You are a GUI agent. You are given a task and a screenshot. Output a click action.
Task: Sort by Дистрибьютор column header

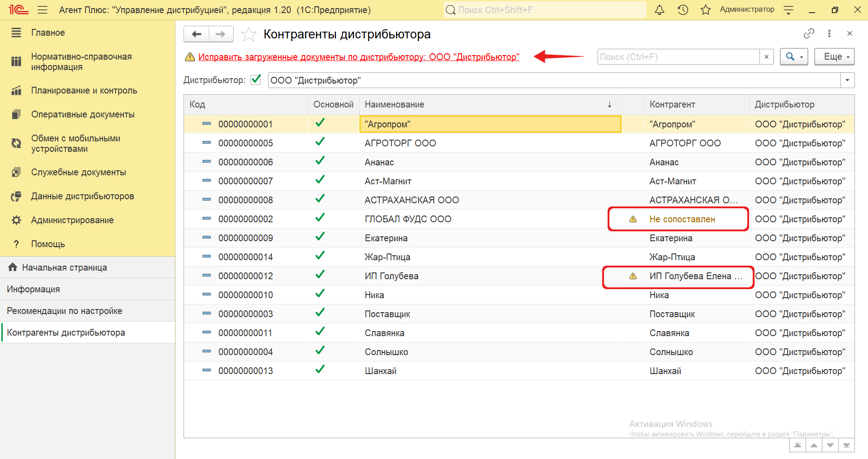tap(802, 104)
